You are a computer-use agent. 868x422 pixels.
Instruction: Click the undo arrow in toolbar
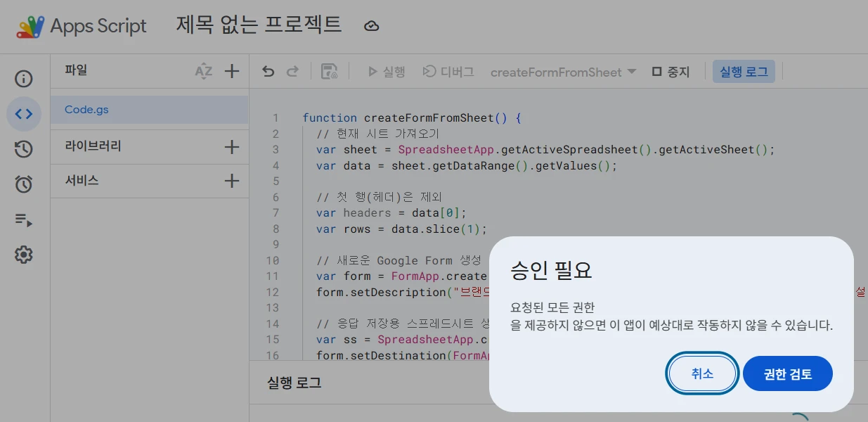[268, 72]
